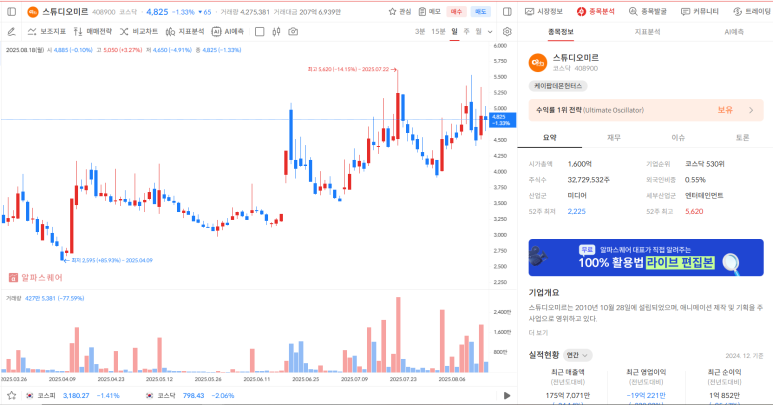The height and width of the screenshot is (405, 773).
Task: Click 52주 최고 value 5,620
Action: coord(694,211)
